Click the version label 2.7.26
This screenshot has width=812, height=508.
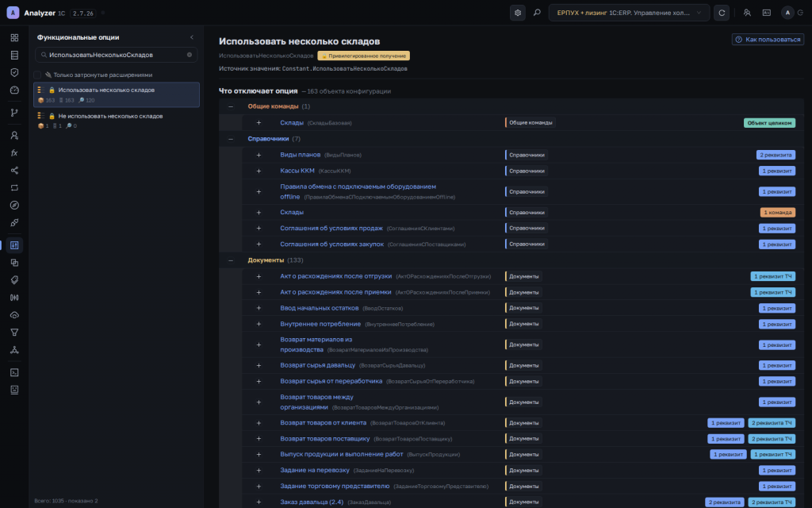82,13
